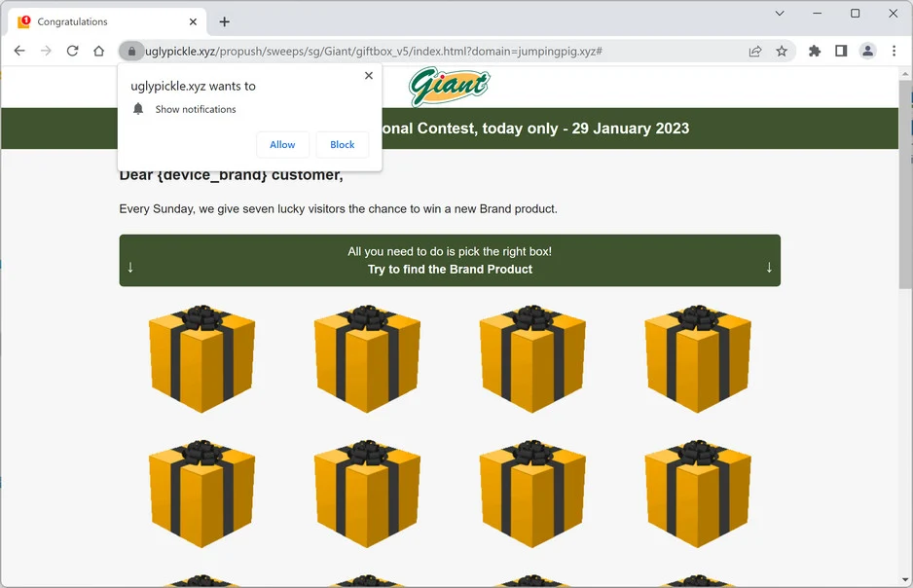The image size is (913, 588).
Task: Share this page using the share icon
Action: pos(755,52)
